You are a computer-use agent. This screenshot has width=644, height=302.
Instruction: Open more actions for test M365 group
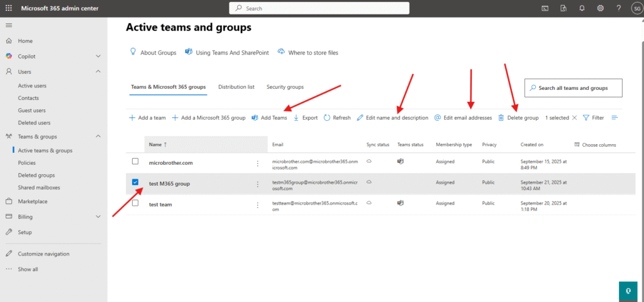(x=257, y=184)
